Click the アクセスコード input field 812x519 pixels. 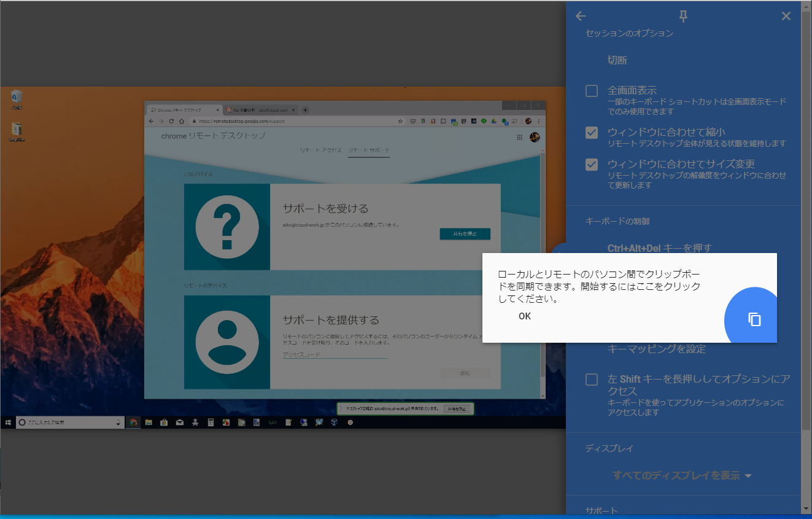tap(334, 354)
